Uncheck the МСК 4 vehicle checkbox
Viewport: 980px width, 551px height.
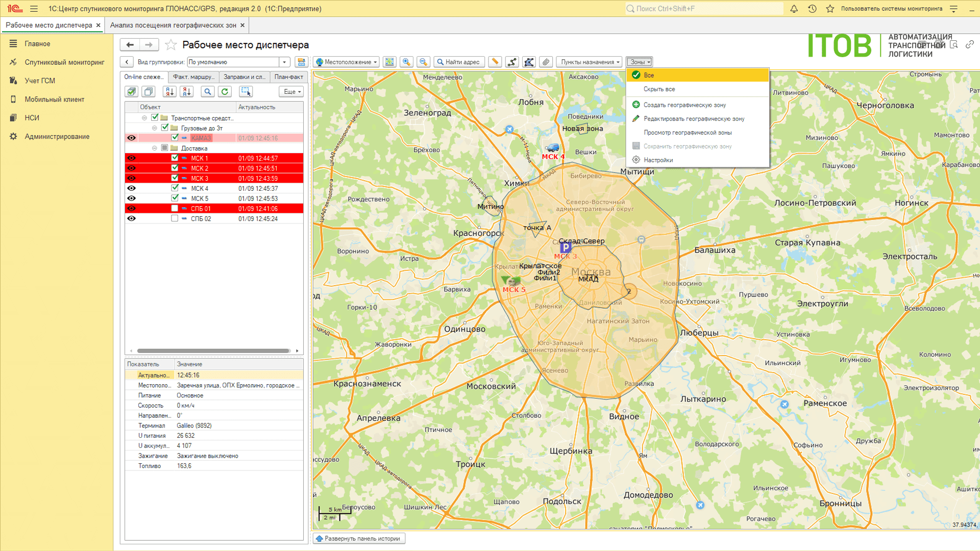tap(175, 188)
